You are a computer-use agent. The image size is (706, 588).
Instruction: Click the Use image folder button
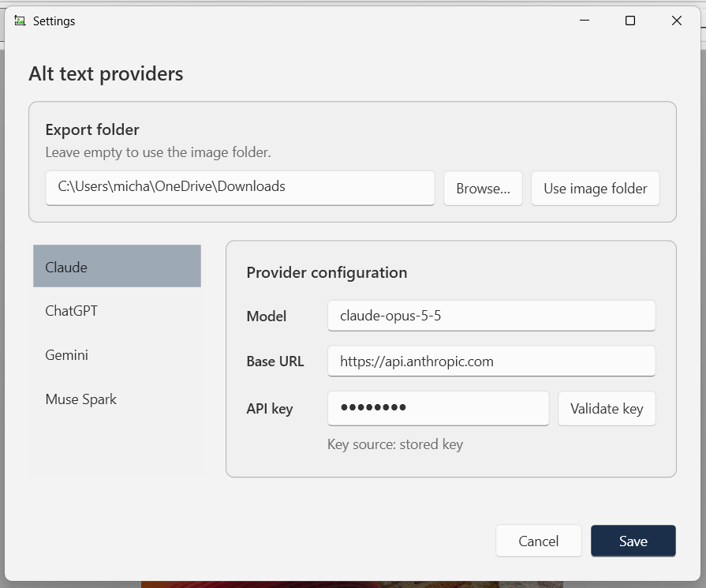(596, 189)
